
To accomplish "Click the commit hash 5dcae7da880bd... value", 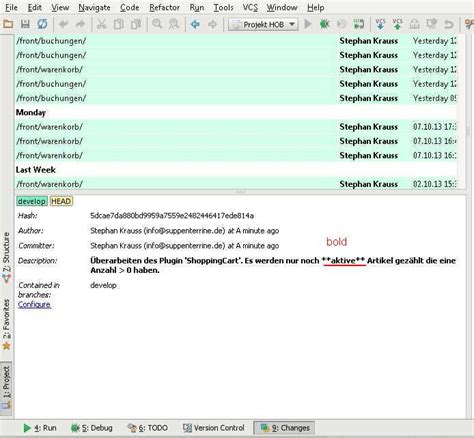I will [x=172, y=216].
